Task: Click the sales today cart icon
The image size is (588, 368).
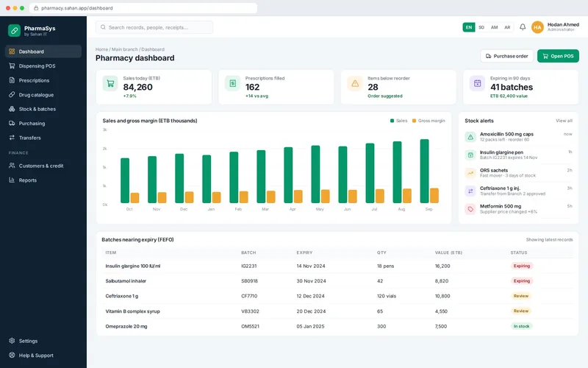Action: 110,83
